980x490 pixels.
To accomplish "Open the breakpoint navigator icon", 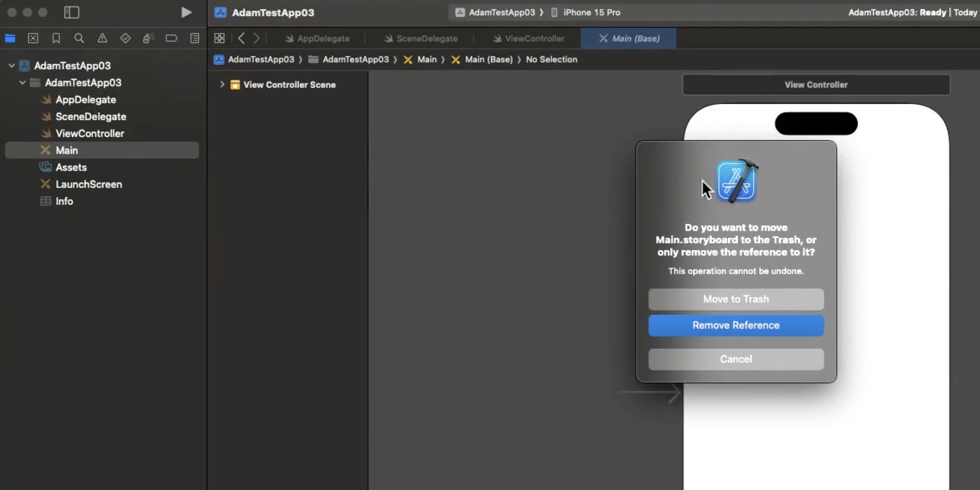I will coord(171,38).
